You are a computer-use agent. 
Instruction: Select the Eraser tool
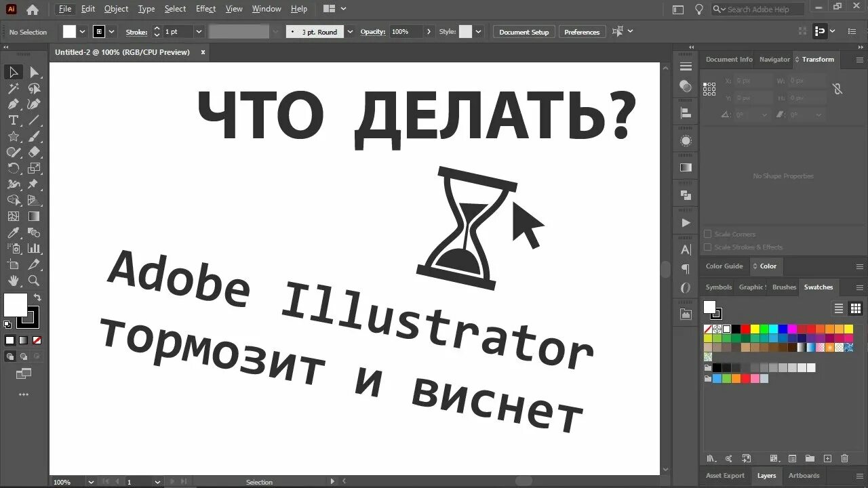click(x=34, y=152)
